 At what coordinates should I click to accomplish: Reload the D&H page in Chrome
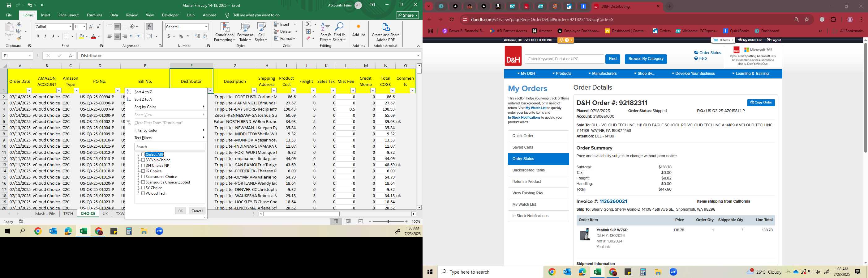tap(452, 19)
